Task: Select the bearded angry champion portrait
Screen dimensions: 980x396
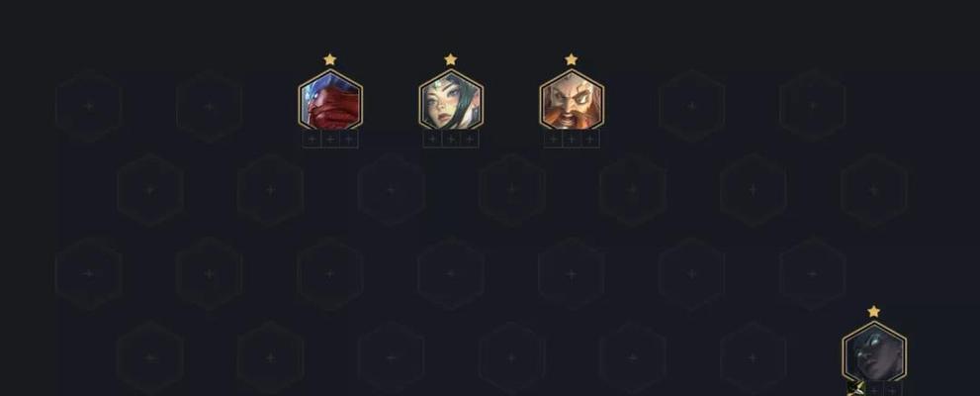Action: (x=572, y=100)
